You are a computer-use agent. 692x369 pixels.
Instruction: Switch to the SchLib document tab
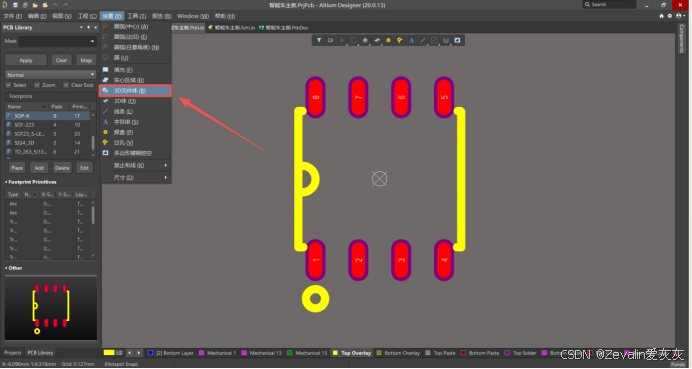(231, 27)
